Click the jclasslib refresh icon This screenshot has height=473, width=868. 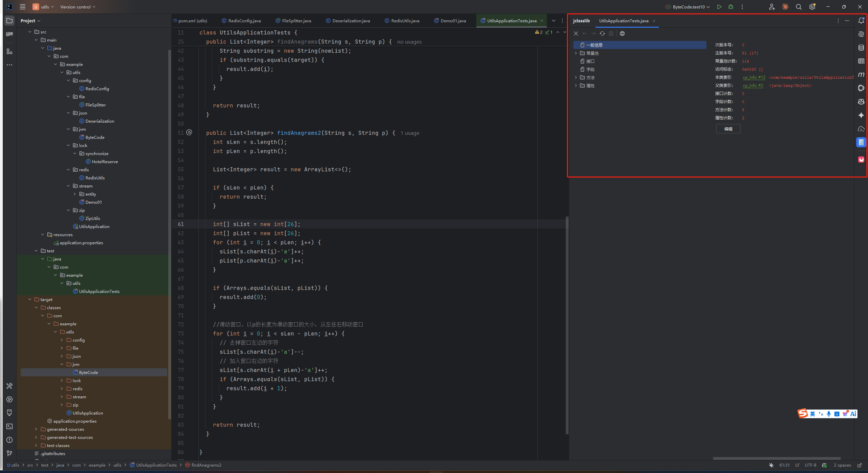(x=602, y=33)
